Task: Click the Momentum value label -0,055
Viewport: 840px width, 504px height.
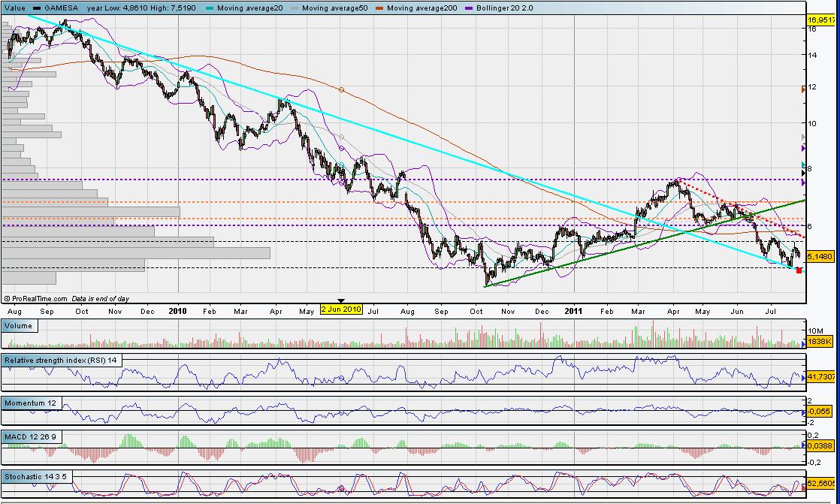Action: pyautogui.click(x=819, y=412)
